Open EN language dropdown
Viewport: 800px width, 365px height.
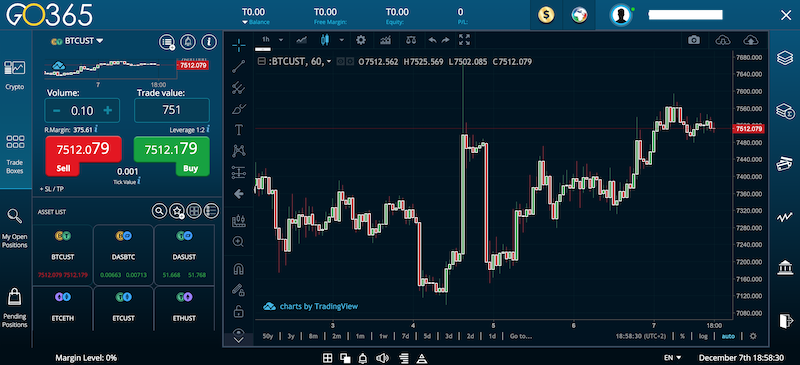click(x=672, y=358)
